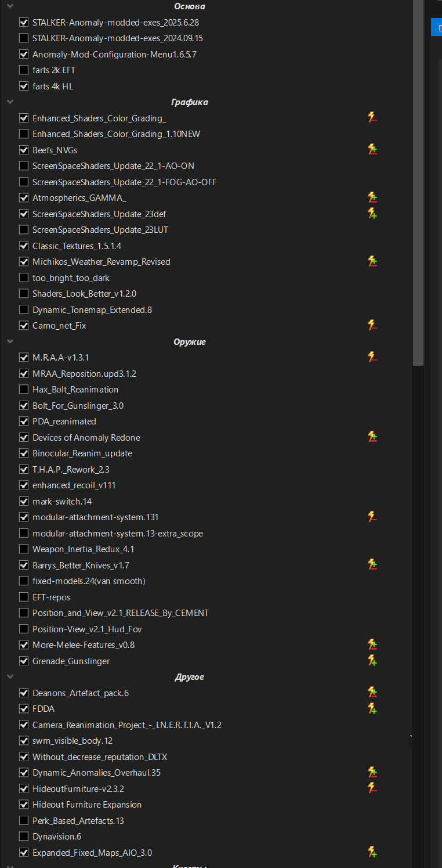Click conflict flag icon for Atmospherics_GAMMA_
This screenshot has width=442, height=868.
point(372,198)
